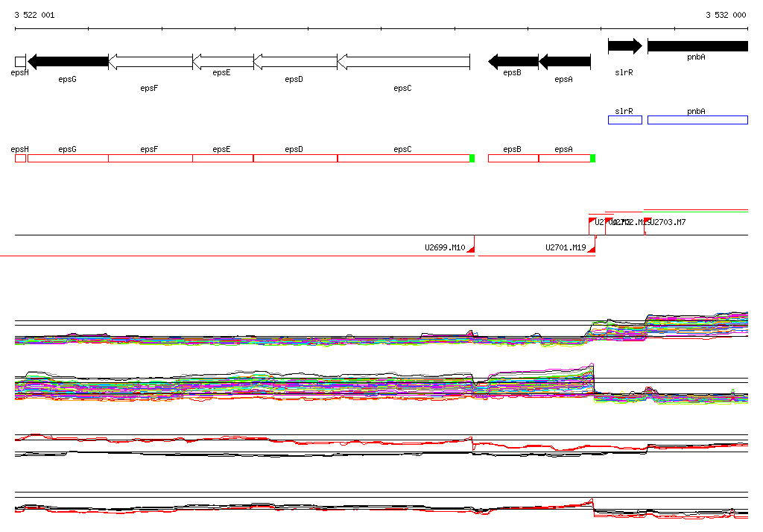Select the U2699.M10 label
Viewport: 763px width, 532px height.
click(445, 247)
